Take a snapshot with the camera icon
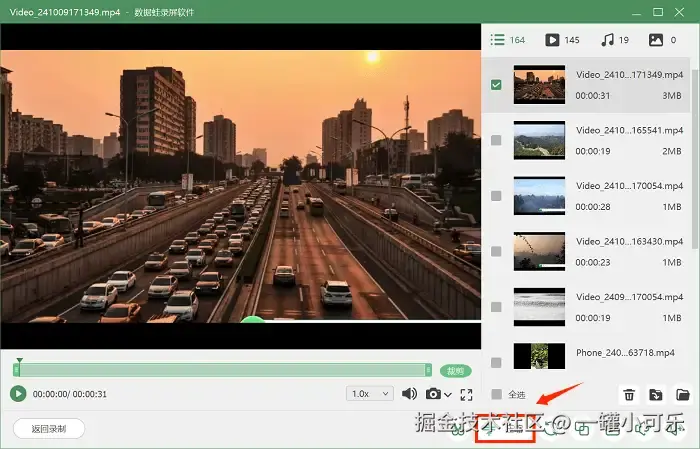Screen dimensions: 700x449 coord(433,394)
